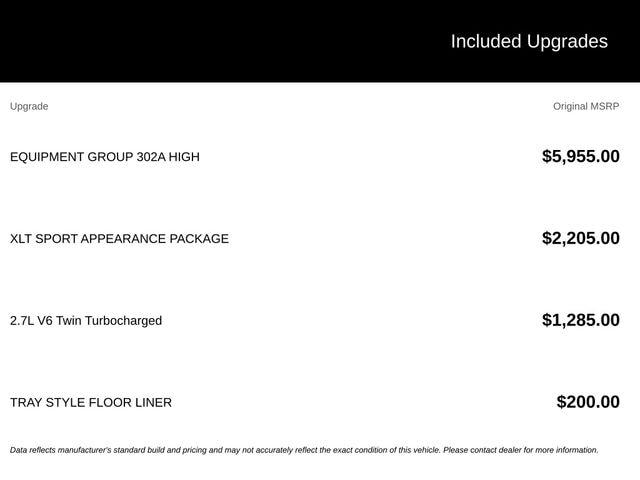
Task: Click the $5,955.00 price
Action: click(x=581, y=156)
